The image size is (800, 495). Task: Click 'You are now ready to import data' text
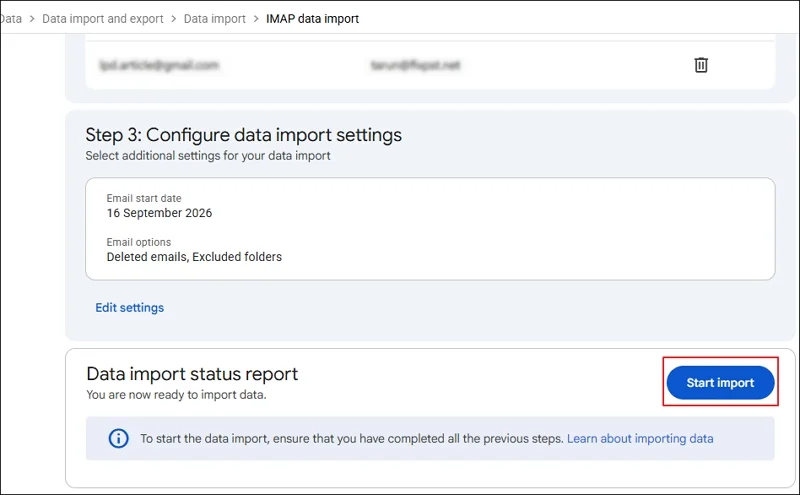(176, 394)
